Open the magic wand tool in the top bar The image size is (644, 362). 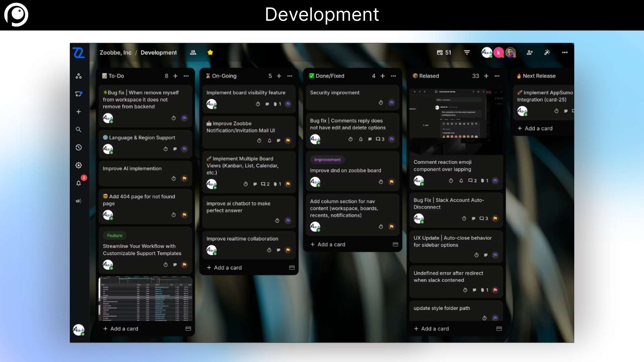click(547, 52)
